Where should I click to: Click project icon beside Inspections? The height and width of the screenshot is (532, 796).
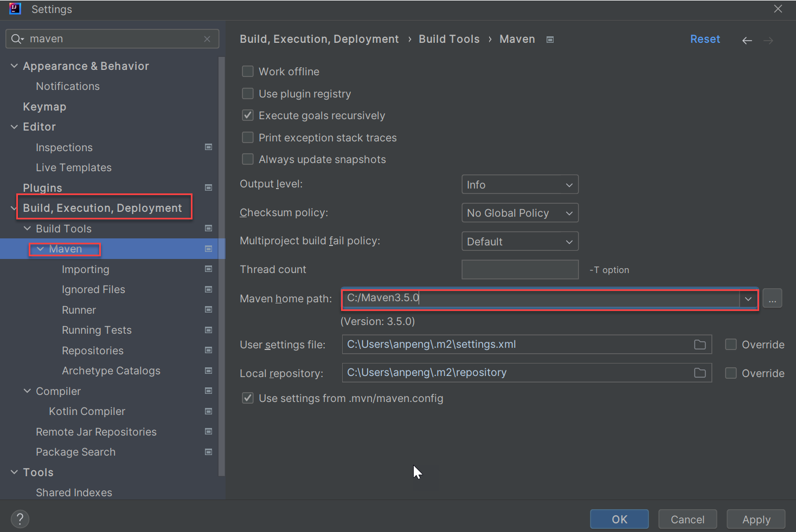pyautogui.click(x=208, y=147)
